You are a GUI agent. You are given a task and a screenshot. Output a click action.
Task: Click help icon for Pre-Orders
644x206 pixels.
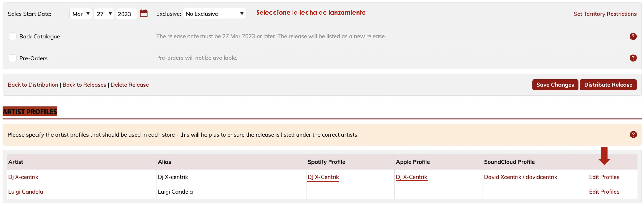point(633,58)
